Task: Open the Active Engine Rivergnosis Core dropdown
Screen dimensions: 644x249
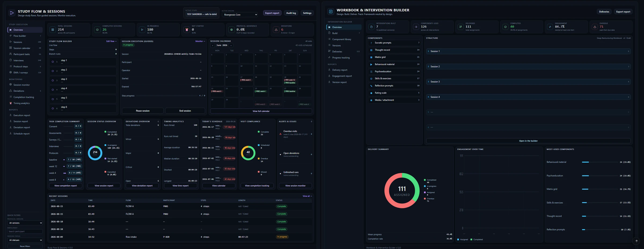Action: coord(240,15)
